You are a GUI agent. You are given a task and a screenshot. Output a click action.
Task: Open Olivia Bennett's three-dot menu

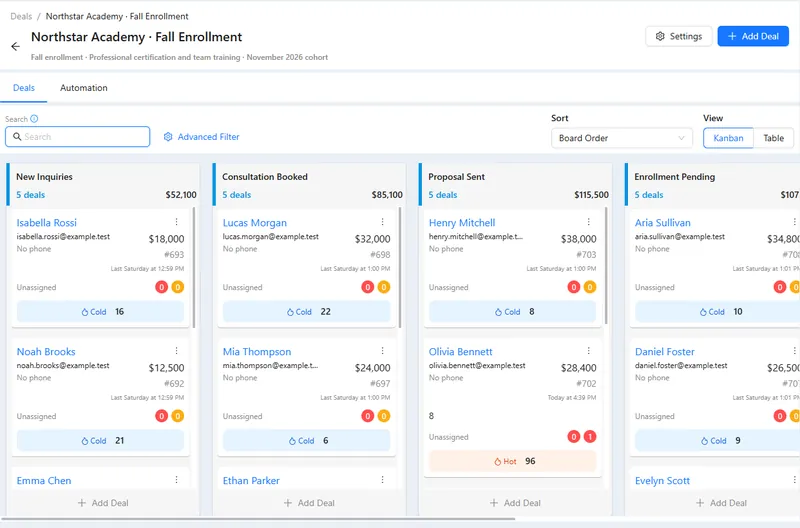click(589, 350)
